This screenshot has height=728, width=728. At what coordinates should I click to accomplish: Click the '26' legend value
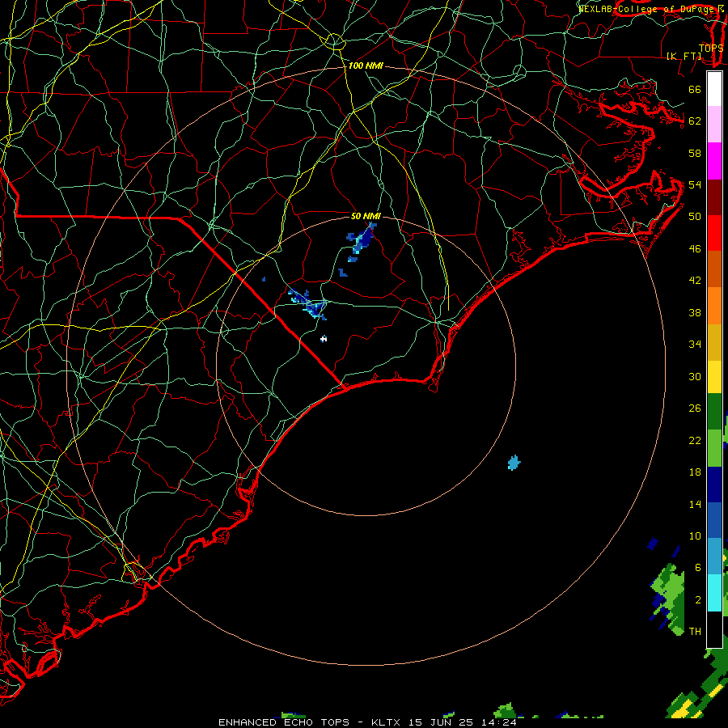(x=695, y=408)
